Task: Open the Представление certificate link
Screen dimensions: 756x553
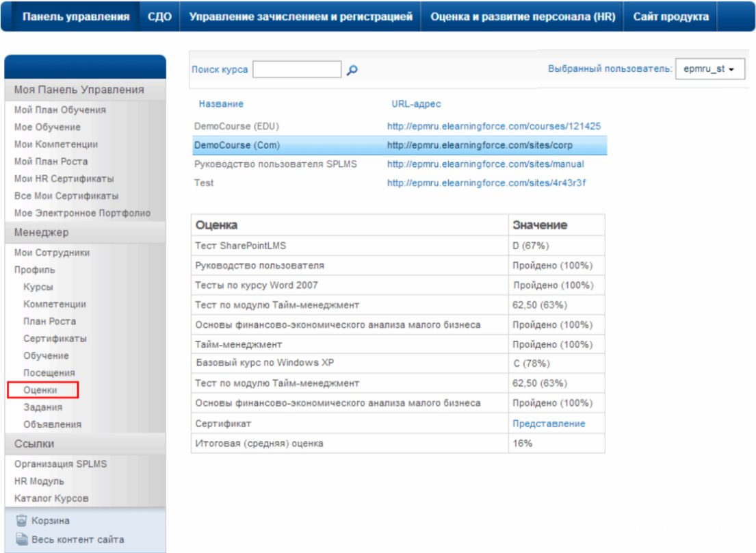Action: coord(549,424)
